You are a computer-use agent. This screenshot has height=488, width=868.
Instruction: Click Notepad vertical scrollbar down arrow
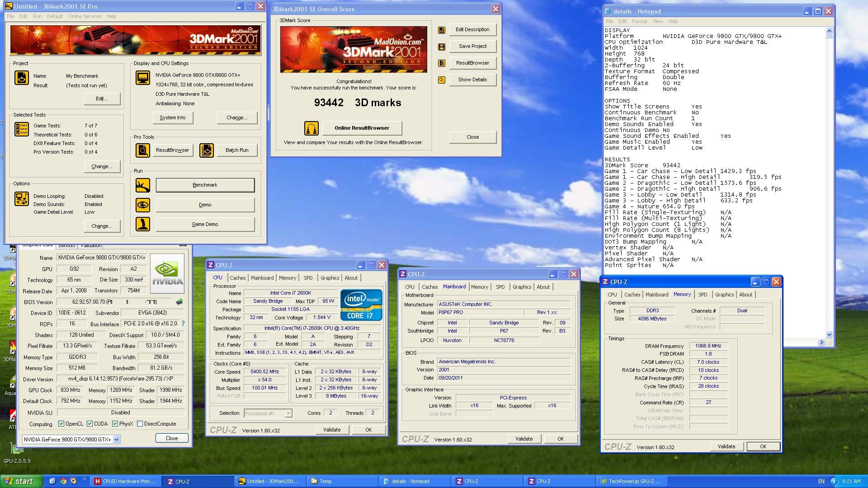(829, 334)
